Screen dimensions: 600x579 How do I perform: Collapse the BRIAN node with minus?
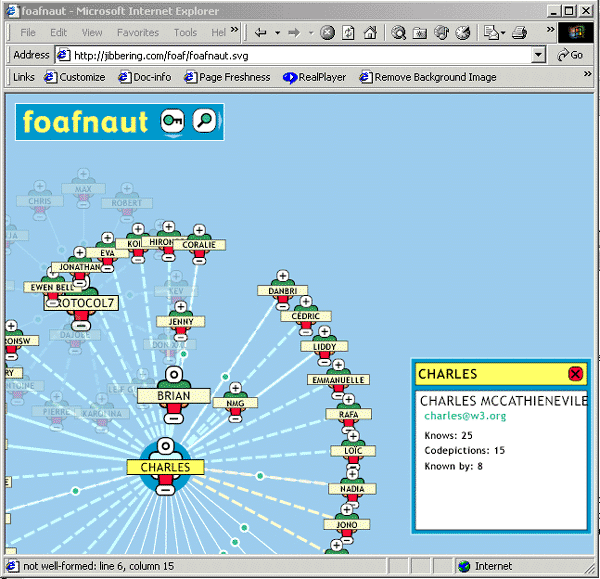173,416
